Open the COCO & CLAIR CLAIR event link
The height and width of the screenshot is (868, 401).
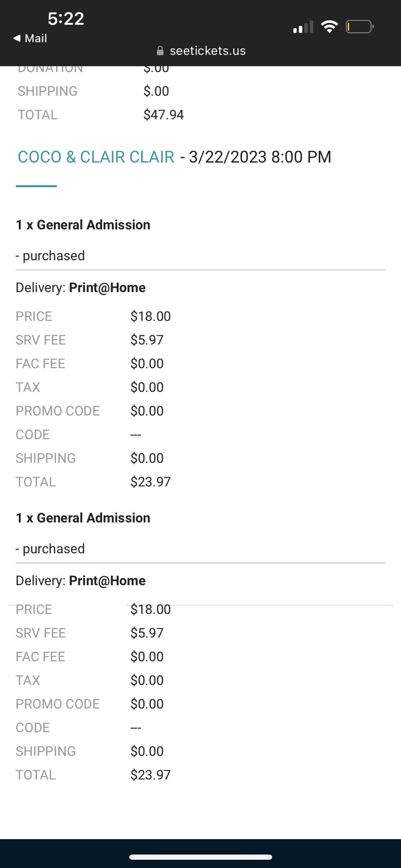click(x=96, y=157)
